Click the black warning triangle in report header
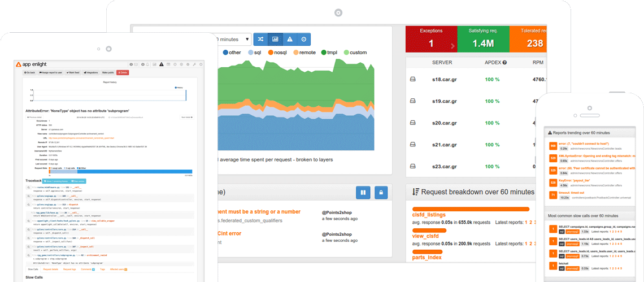 (162, 64)
